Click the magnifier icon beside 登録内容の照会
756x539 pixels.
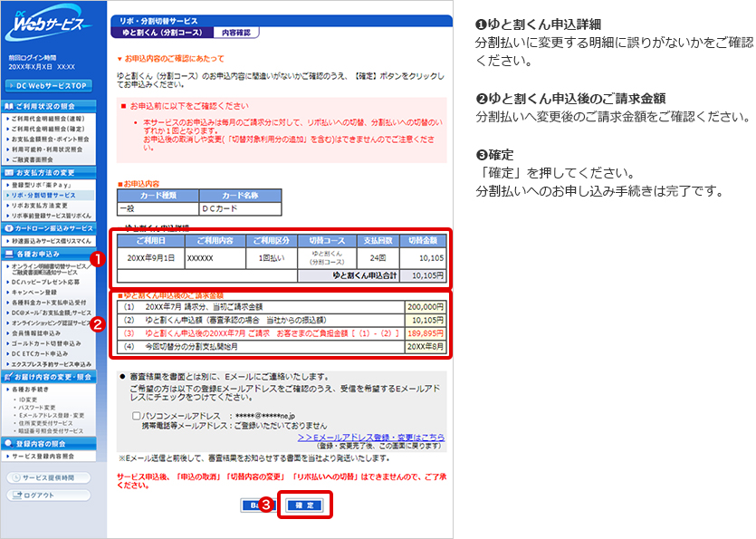point(9,444)
